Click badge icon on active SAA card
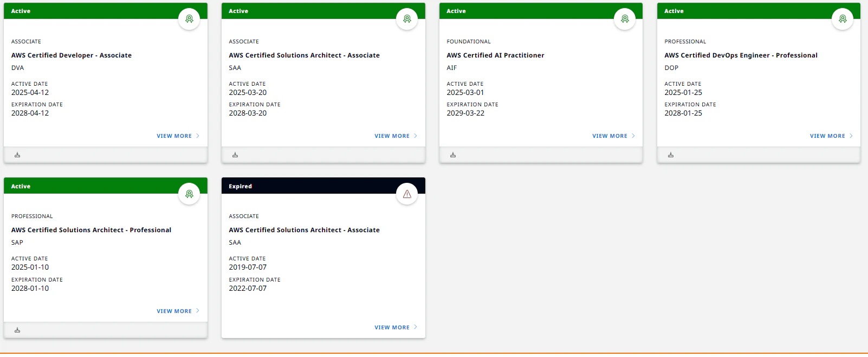This screenshot has height=357, width=868. (407, 19)
